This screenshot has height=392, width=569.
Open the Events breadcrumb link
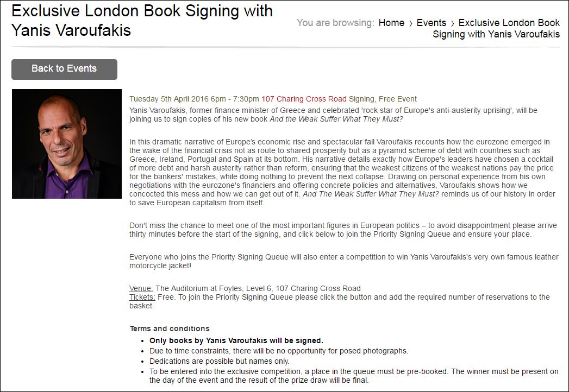pos(431,23)
